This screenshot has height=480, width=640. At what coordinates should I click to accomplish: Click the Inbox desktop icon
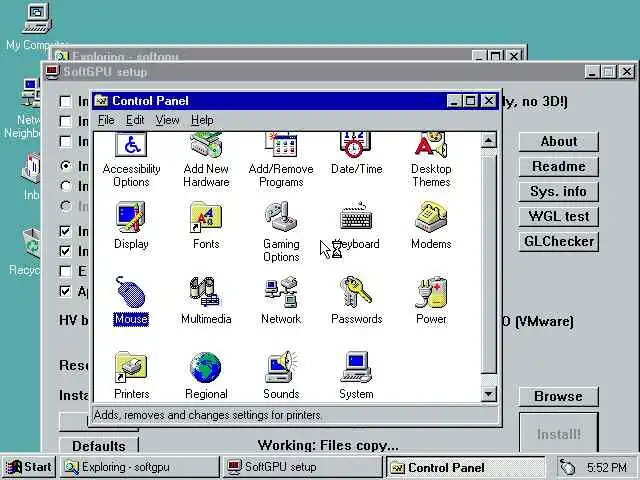[31, 168]
